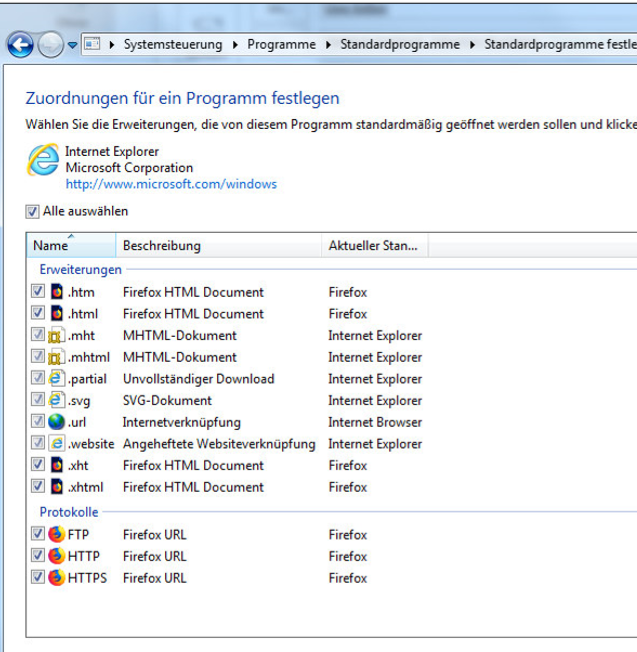Image resolution: width=637 pixels, height=652 pixels.
Task: Click 'Firefox HTML Document' in .xht row
Action: (x=193, y=465)
